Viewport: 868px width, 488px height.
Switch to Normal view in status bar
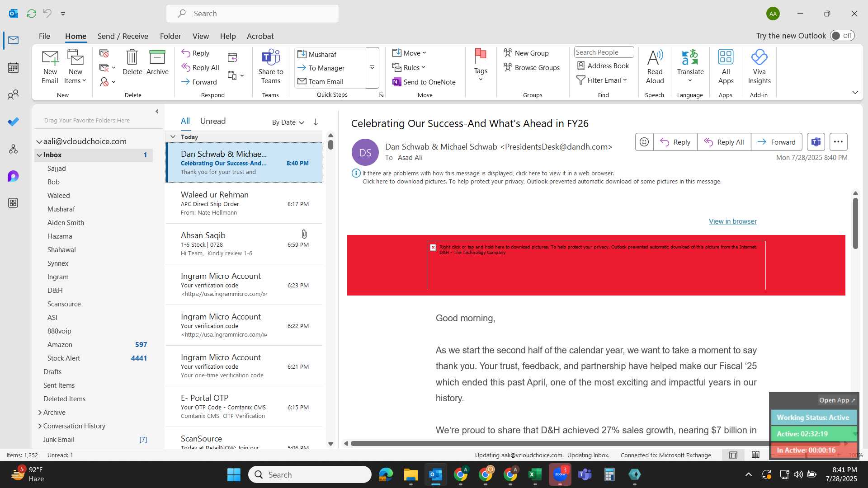(733, 455)
